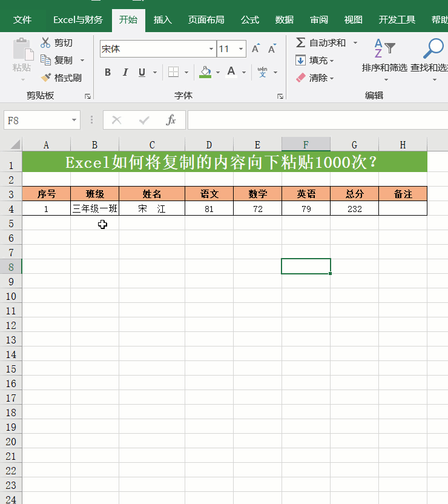The height and width of the screenshot is (504, 448).
Task: Open the font size dropdown
Action: [x=240, y=49]
